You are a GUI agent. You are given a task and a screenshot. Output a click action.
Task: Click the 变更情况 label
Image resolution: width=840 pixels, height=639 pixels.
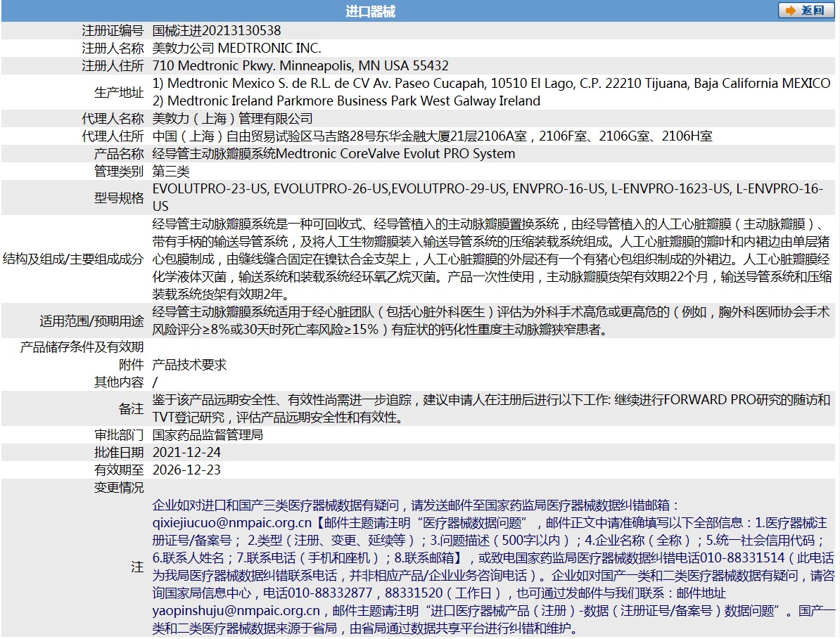pos(119,488)
